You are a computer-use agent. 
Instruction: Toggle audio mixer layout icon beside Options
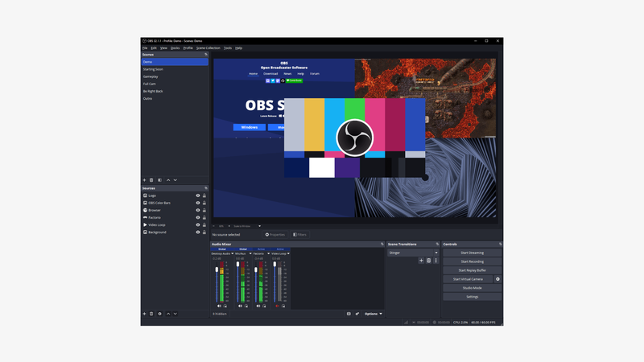click(349, 314)
